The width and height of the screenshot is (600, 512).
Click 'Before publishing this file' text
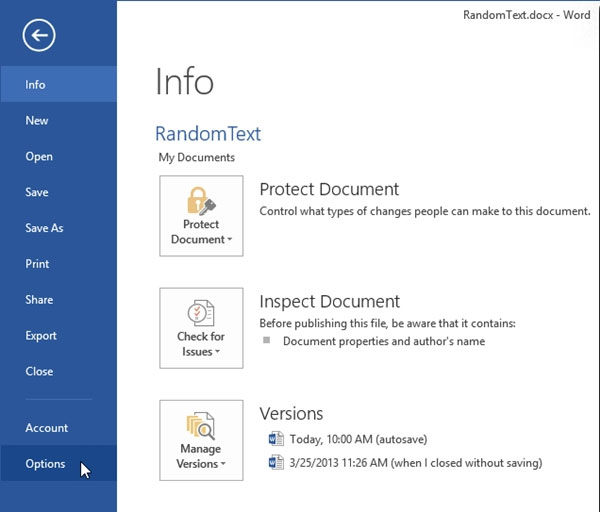[387, 323]
